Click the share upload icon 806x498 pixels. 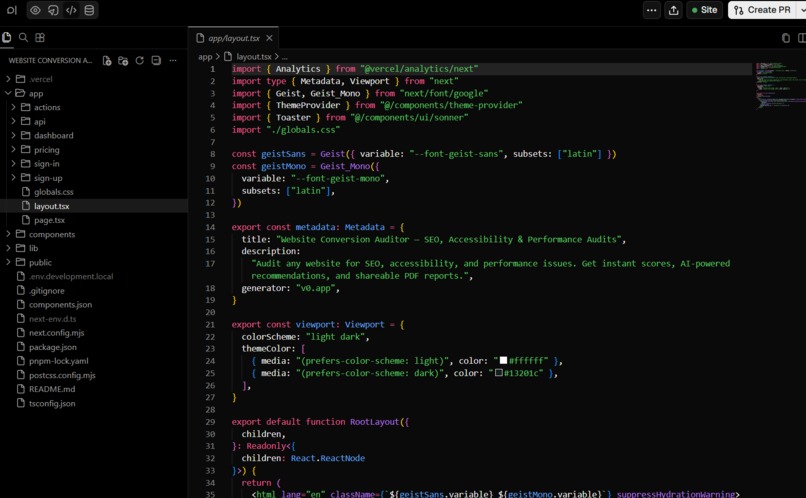point(673,10)
